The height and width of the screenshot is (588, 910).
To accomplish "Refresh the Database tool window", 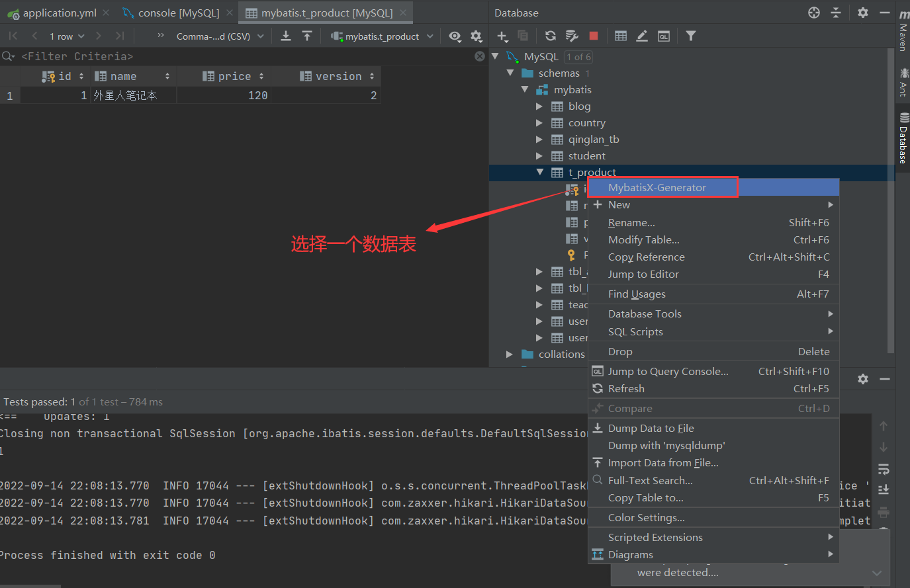I will (x=551, y=36).
